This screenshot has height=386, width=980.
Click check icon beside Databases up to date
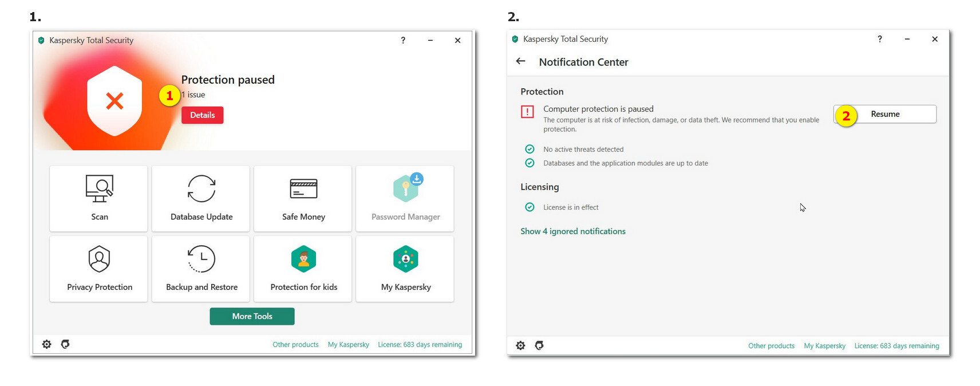[530, 163]
